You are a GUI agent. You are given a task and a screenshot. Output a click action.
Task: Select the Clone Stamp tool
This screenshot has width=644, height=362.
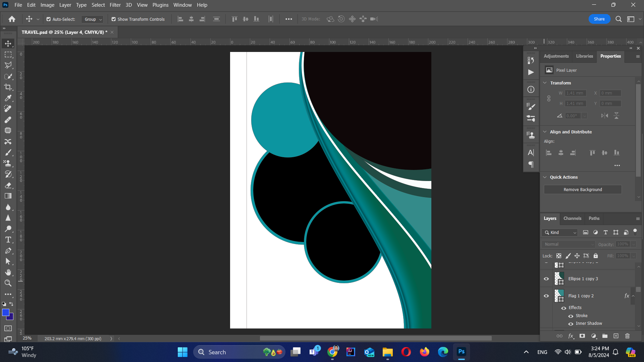(8, 163)
